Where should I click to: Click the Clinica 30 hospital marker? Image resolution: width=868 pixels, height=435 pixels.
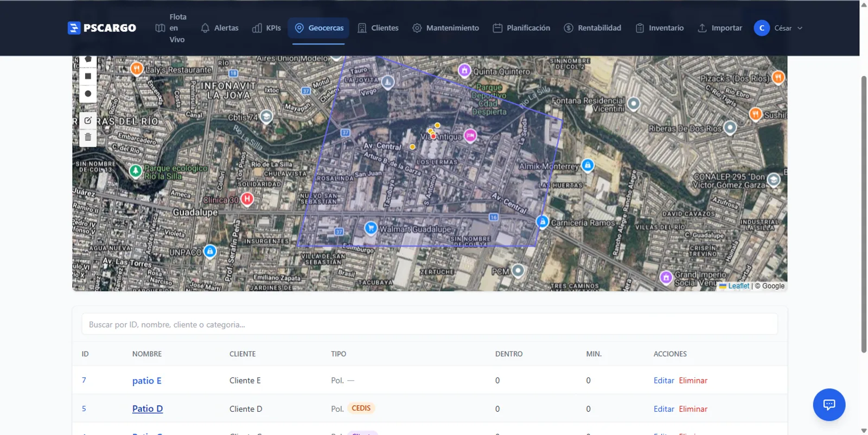pos(247,199)
